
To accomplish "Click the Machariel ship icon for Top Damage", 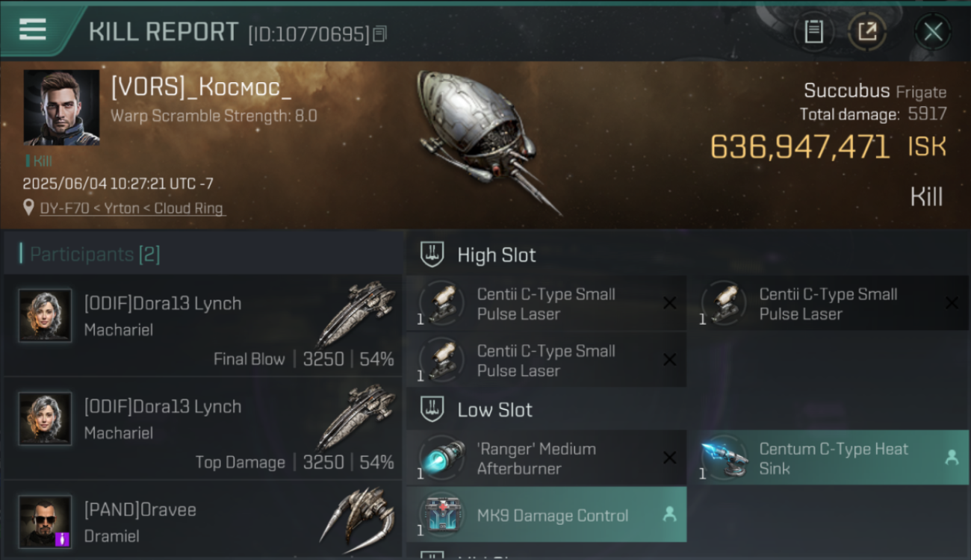I will 356,418.
